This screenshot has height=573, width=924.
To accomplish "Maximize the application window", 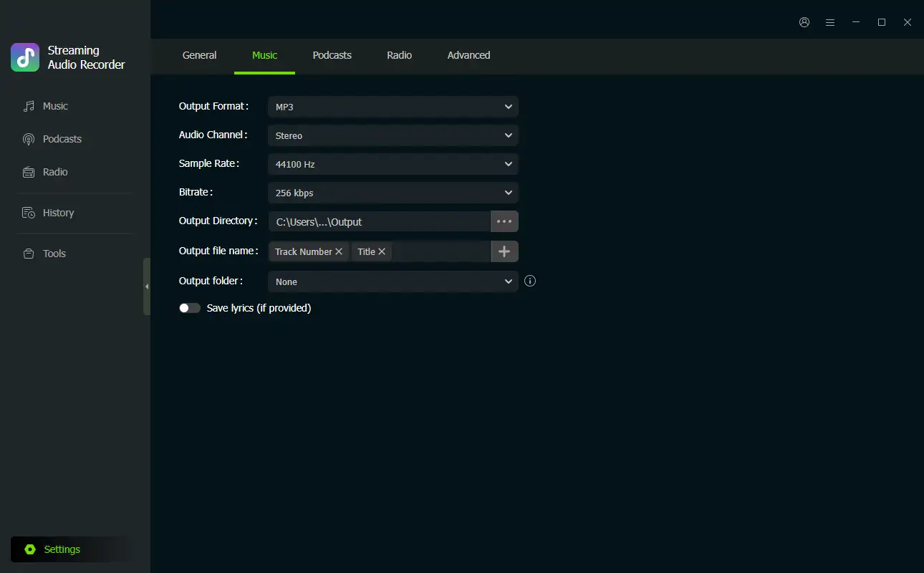I will 882,22.
